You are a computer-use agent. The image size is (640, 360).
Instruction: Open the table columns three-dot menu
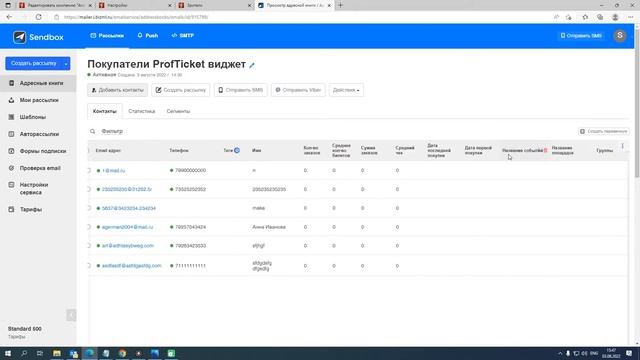622,146
